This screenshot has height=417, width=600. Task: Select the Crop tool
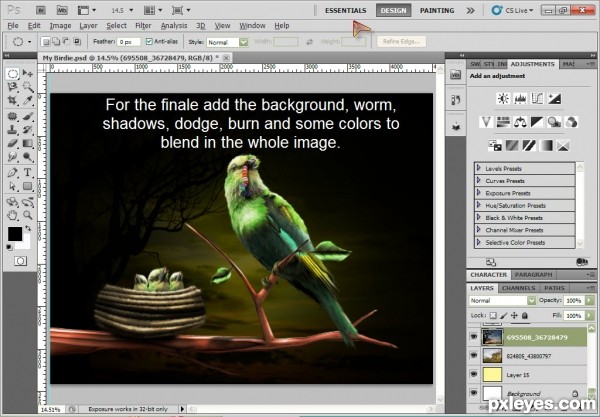[x=12, y=101]
